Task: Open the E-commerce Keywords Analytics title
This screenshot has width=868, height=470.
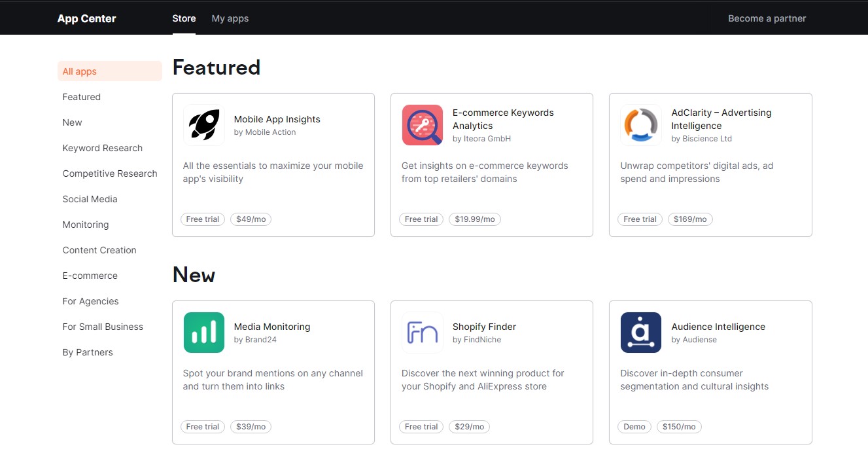Action: pyautogui.click(x=503, y=119)
